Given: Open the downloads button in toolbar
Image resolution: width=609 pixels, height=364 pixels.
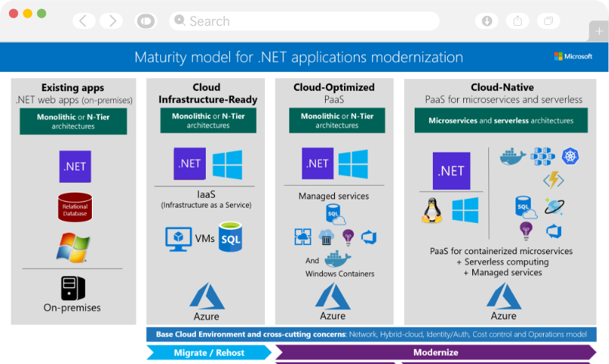Looking at the screenshot, I should 487,21.
